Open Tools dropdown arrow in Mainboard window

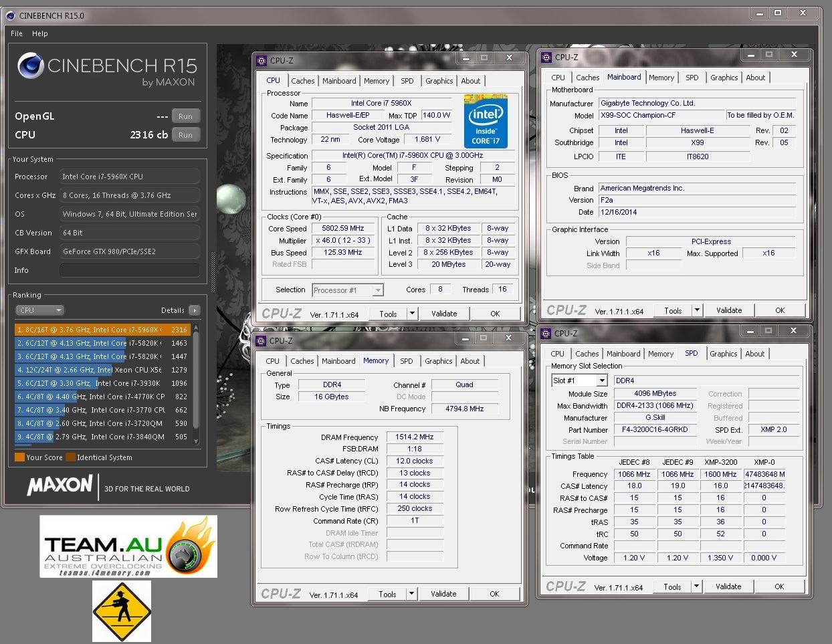(x=697, y=310)
